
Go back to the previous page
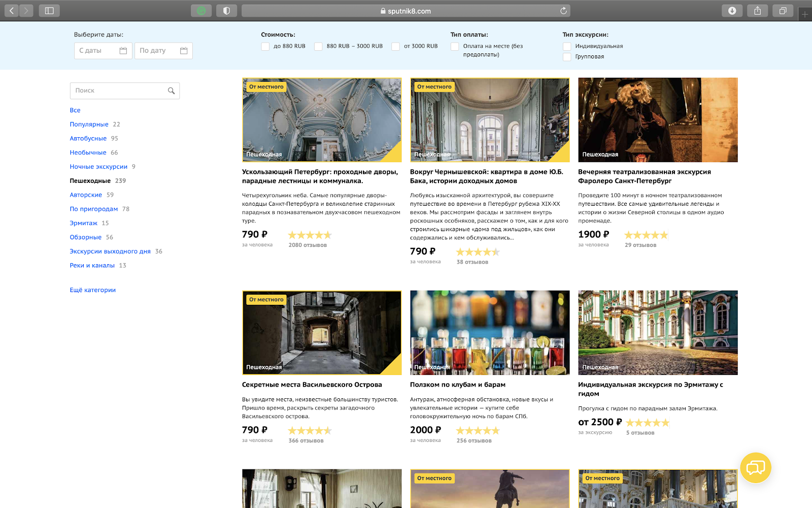pos(12,10)
